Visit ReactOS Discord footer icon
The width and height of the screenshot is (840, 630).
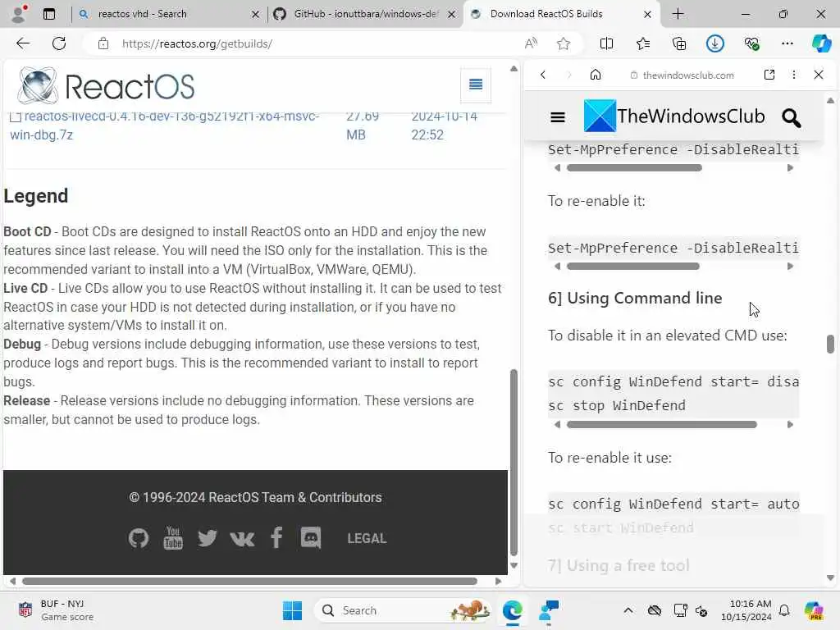coord(311,538)
